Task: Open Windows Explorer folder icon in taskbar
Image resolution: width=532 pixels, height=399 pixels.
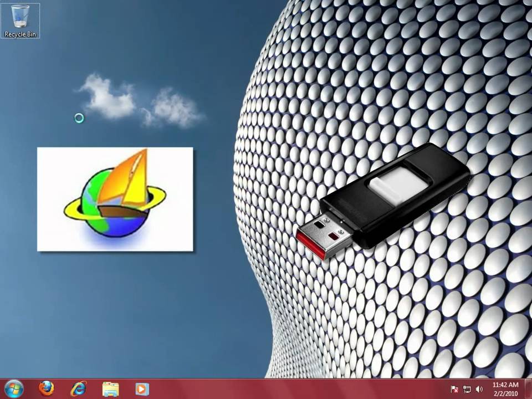Action: 111,389
